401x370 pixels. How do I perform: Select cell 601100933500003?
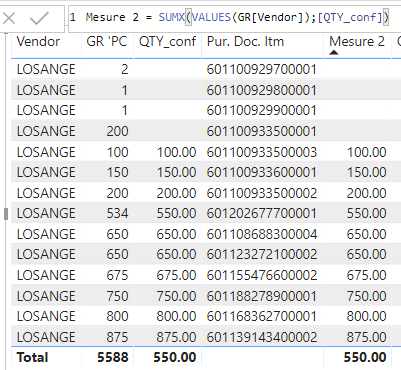pos(261,152)
